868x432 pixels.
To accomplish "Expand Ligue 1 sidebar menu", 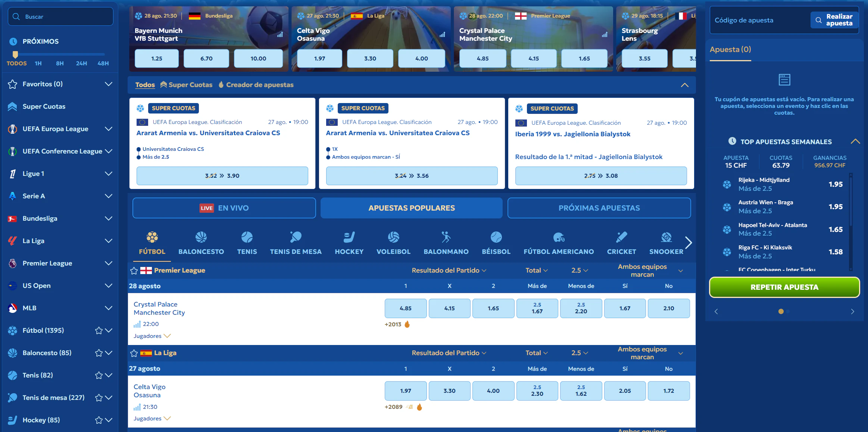I will click(x=109, y=174).
